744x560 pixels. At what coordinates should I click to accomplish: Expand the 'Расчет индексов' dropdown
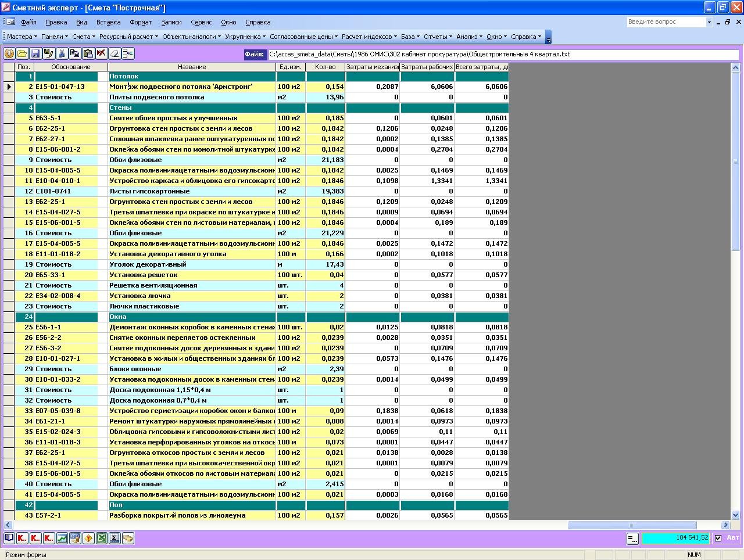coord(369,37)
